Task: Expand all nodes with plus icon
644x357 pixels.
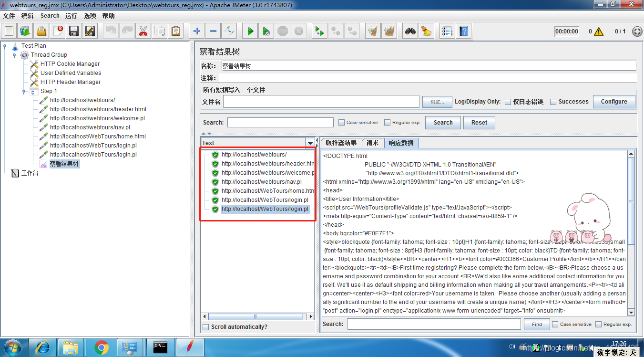Action: (197, 31)
